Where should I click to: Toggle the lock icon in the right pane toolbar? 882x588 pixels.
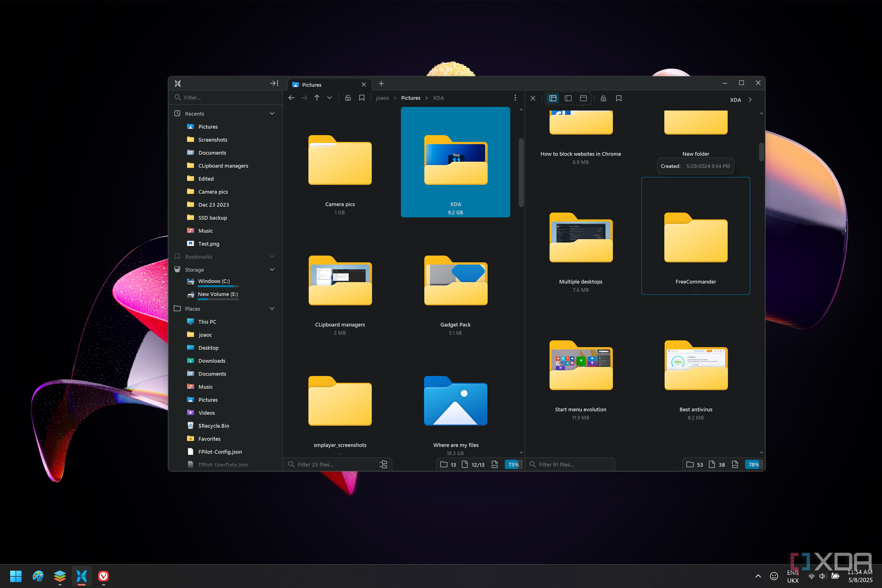pyautogui.click(x=603, y=98)
